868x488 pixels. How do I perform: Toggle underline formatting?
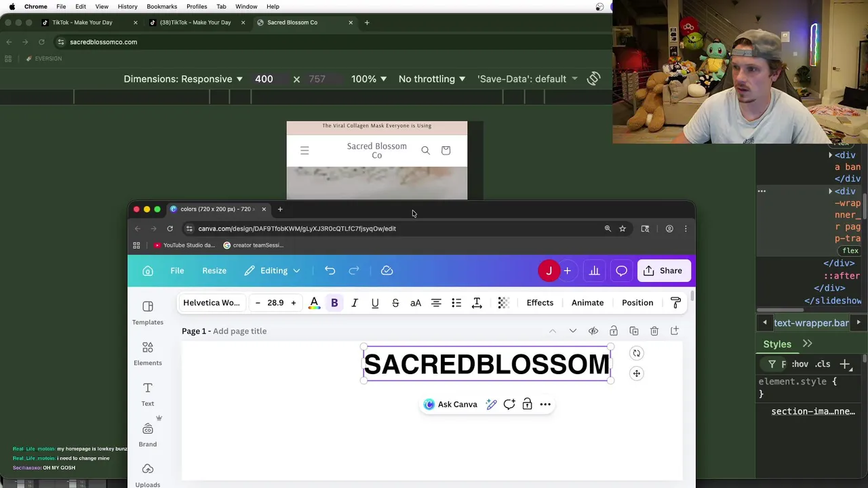(x=375, y=303)
